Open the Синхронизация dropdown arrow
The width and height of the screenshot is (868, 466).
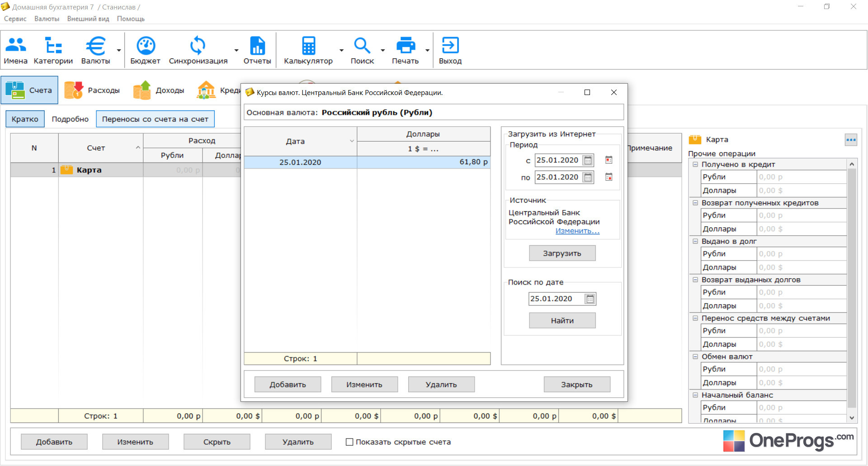pos(236,50)
